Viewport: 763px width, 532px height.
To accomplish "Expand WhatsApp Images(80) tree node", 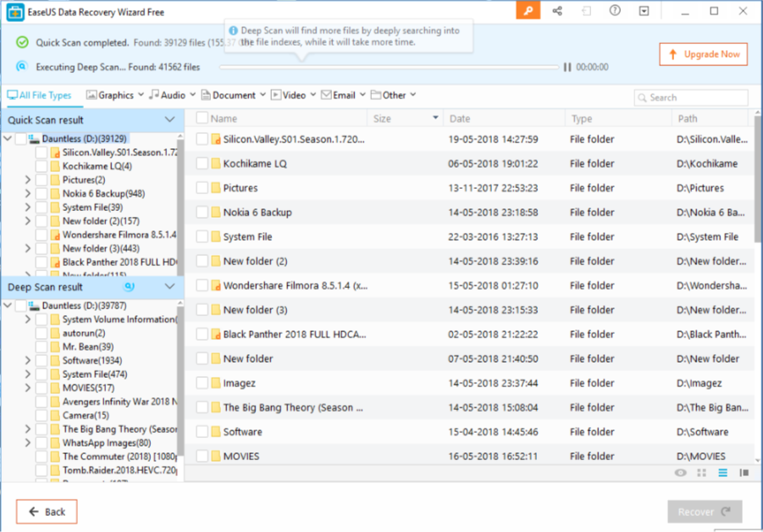I will [x=28, y=443].
